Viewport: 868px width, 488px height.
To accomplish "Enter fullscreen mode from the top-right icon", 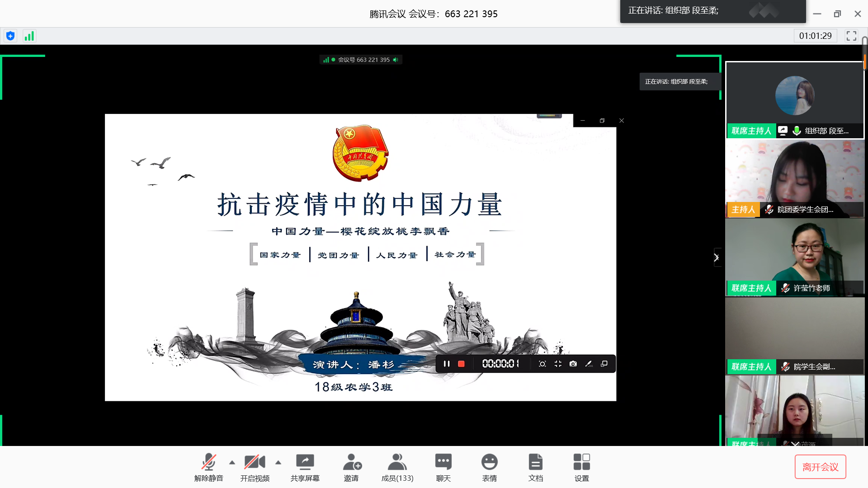I will 852,36.
